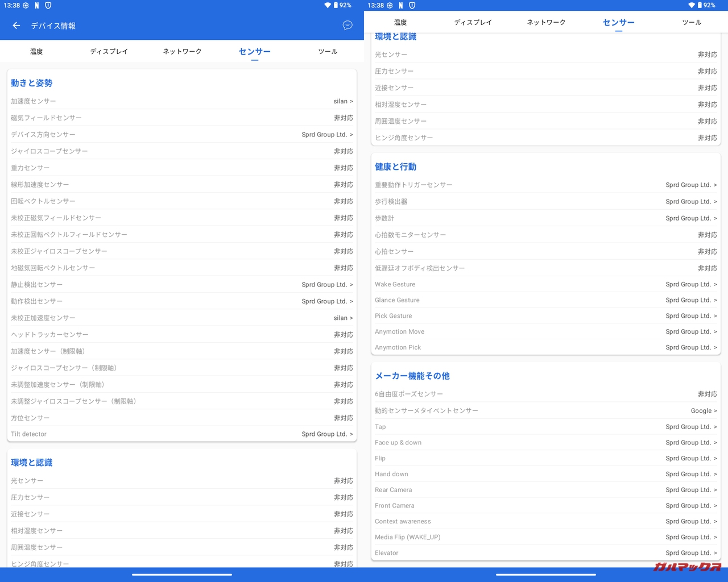Tap デバイス情報 title text

pos(53,26)
